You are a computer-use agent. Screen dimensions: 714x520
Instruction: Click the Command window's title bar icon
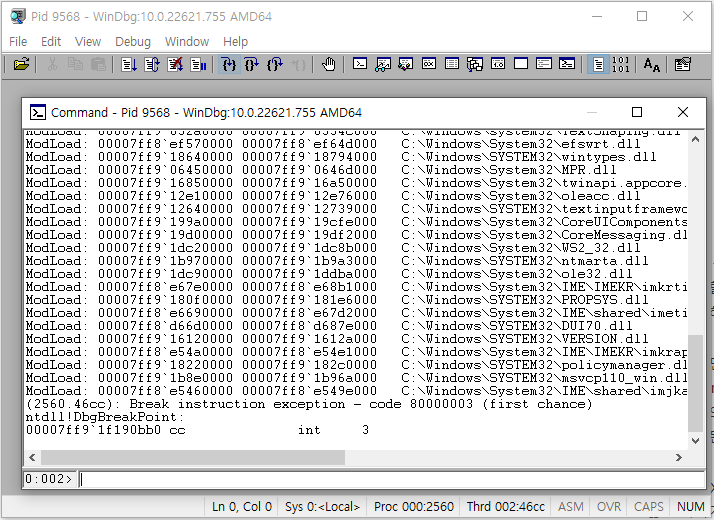click(37, 112)
